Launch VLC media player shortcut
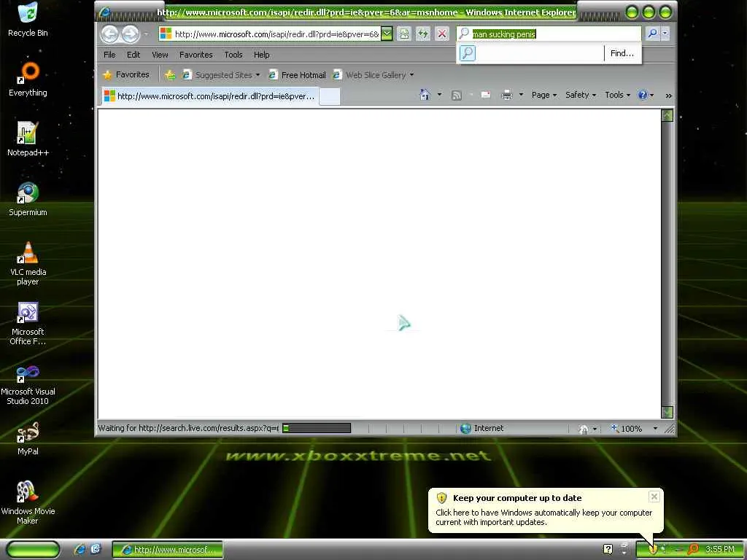This screenshot has height=560, width=747. coord(28,263)
